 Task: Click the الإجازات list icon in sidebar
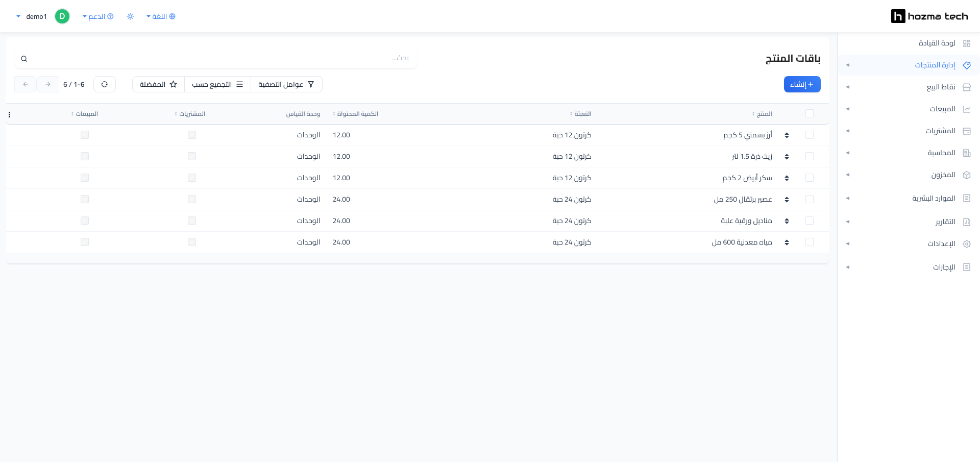[966, 267]
